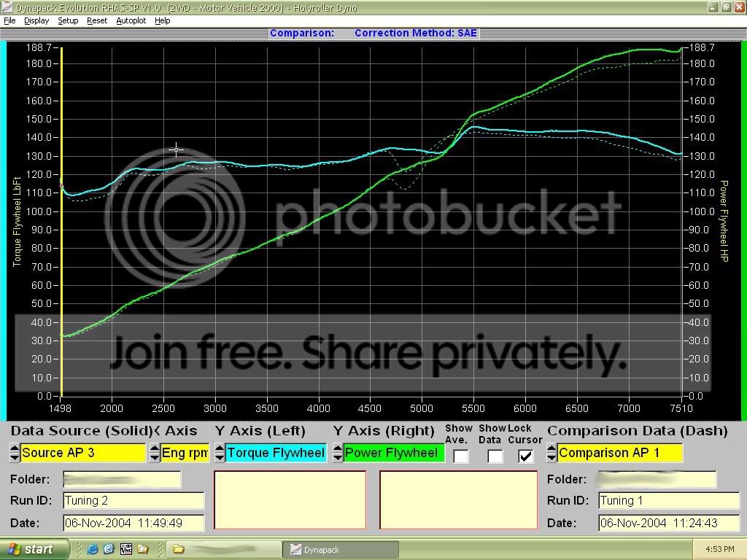Click the 188.7 left axis maximum value
747x560 pixels.
click(39, 47)
